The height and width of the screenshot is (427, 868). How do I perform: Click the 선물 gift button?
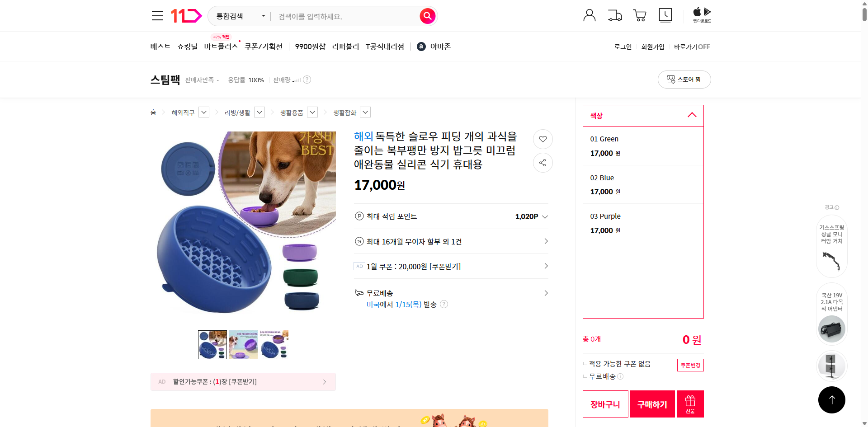689,404
